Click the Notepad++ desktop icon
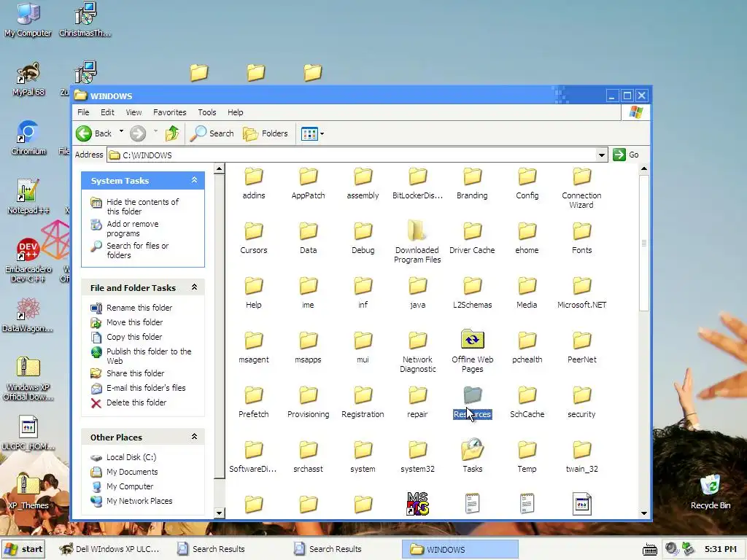 pyautogui.click(x=28, y=197)
